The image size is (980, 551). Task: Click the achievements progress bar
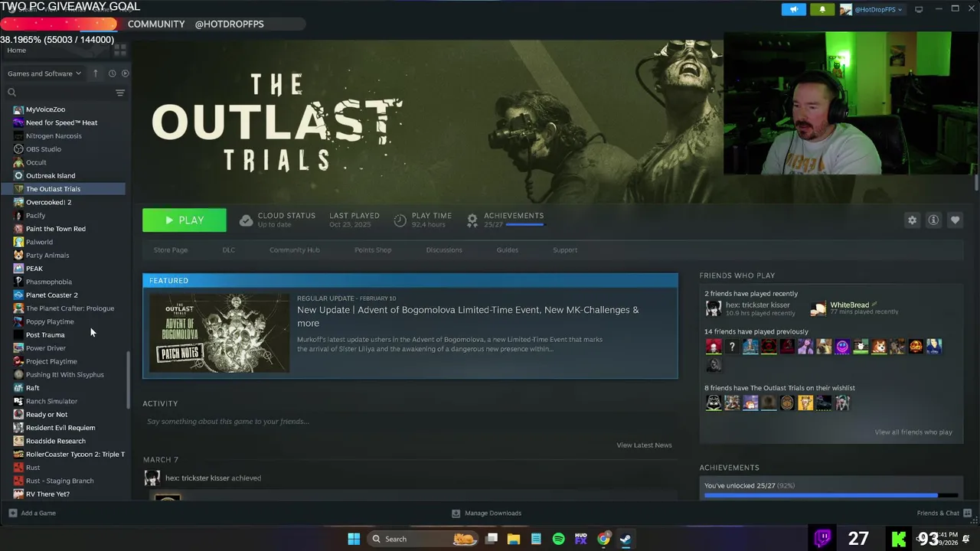click(831, 495)
